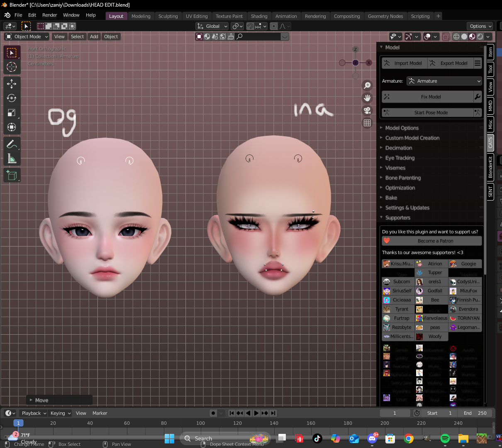Image resolution: width=502 pixels, height=448 pixels.
Task: Select the Annotate tool
Action: (12, 144)
